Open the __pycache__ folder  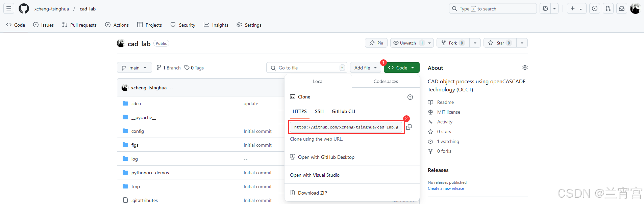pyautogui.click(x=144, y=117)
